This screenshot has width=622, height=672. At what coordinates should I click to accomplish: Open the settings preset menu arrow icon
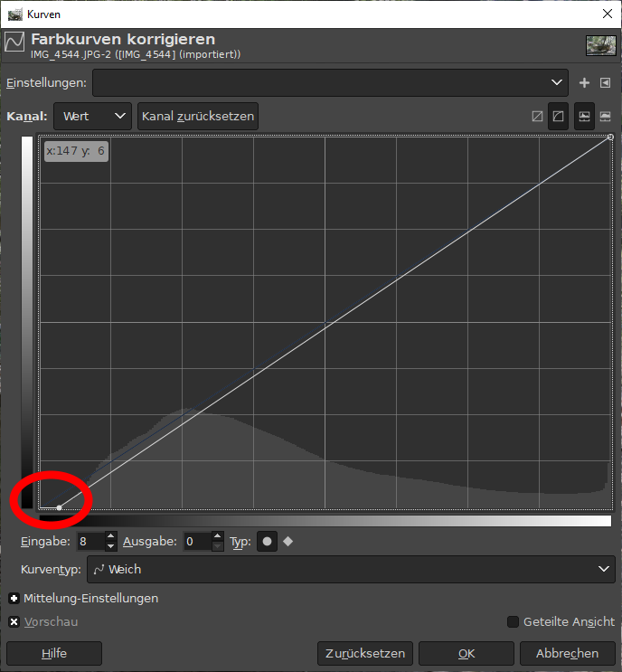click(605, 82)
